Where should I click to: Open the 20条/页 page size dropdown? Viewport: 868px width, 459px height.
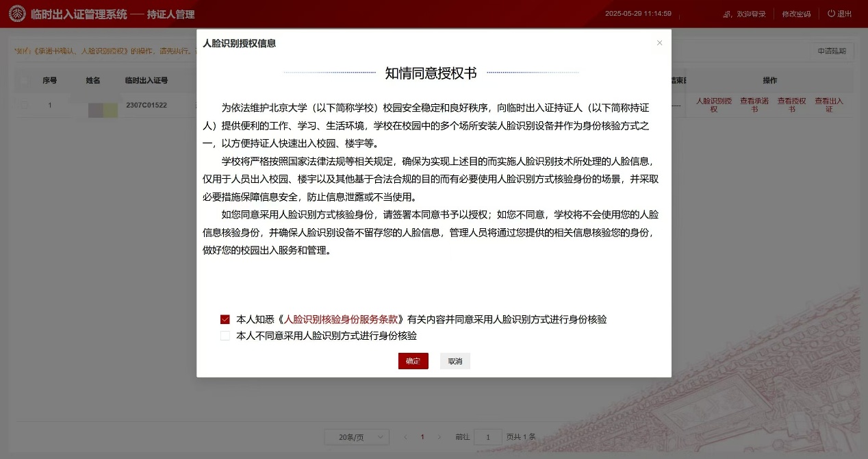[356, 436]
